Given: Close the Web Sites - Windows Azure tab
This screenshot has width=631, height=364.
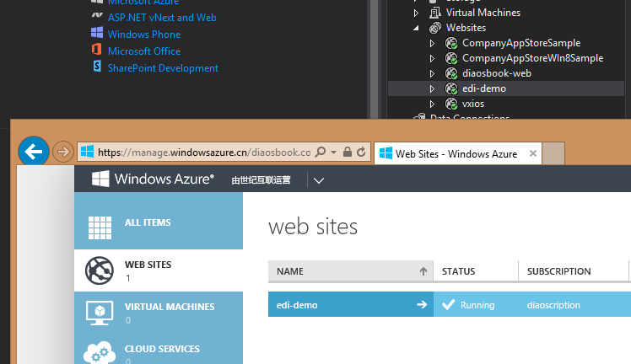Looking at the screenshot, I should pyautogui.click(x=533, y=153).
